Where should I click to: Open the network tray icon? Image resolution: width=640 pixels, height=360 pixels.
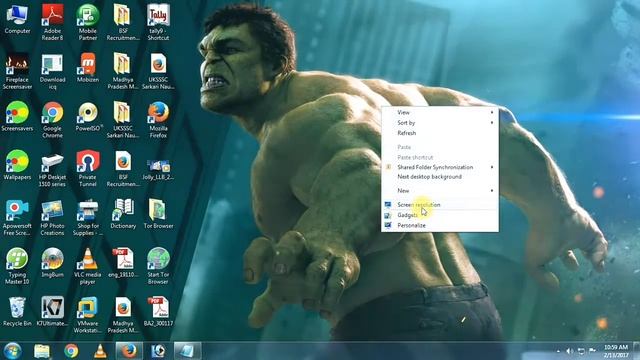click(x=581, y=351)
